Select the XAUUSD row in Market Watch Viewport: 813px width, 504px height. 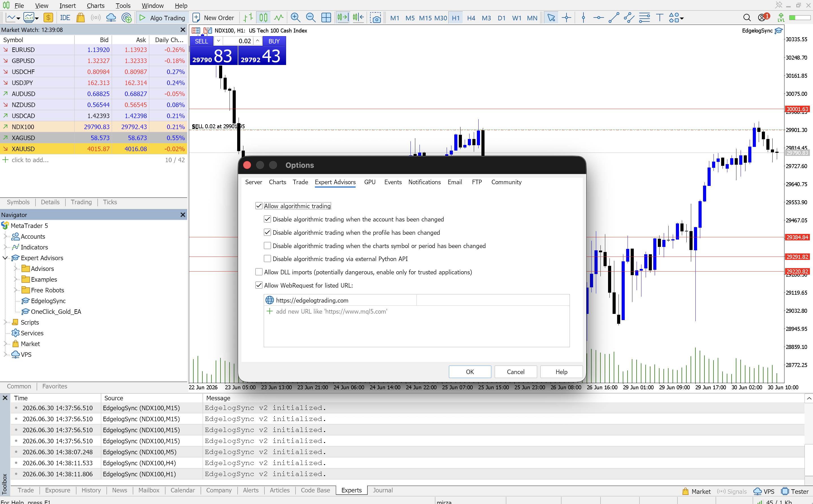click(x=93, y=149)
